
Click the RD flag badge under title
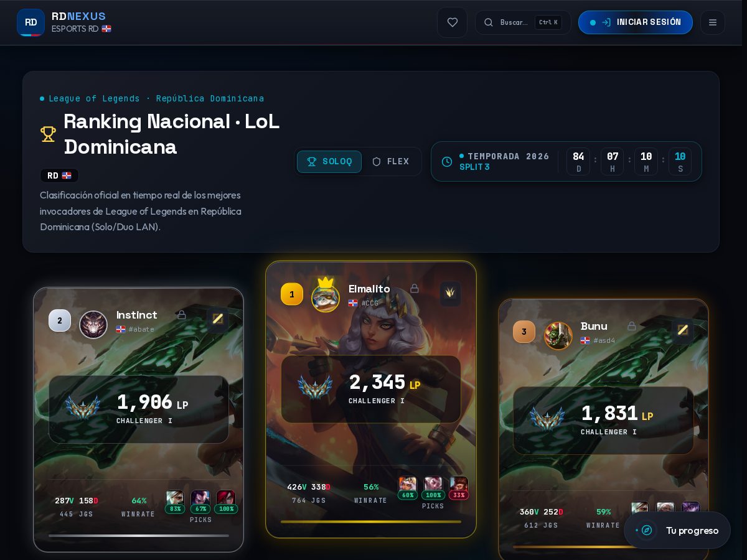pyautogui.click(x=60, y=175)
